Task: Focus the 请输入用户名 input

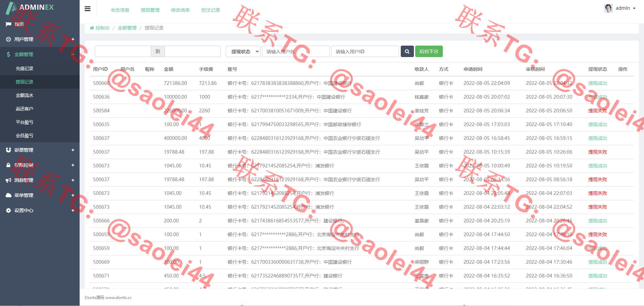Action: tap(296, 51)
